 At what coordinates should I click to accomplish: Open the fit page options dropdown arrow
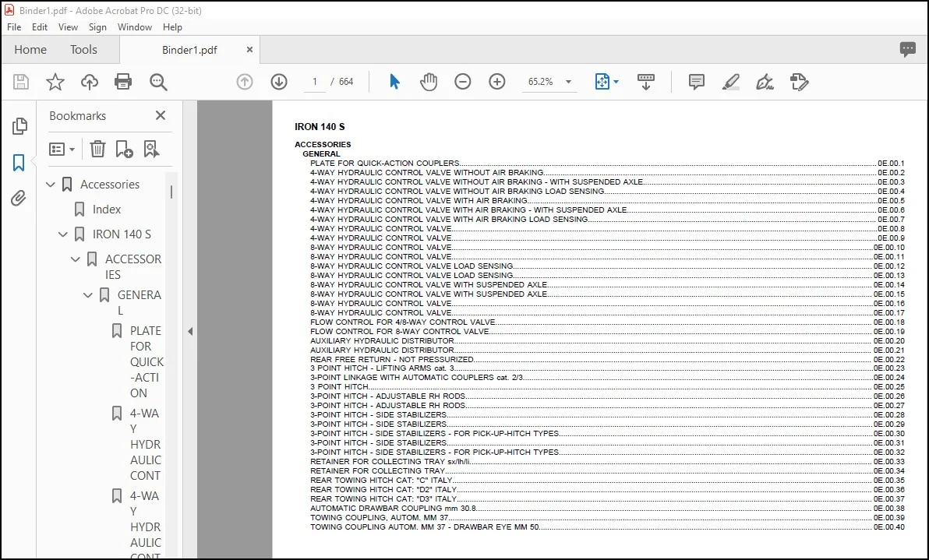pyautogui.click(x=616, y=82)
